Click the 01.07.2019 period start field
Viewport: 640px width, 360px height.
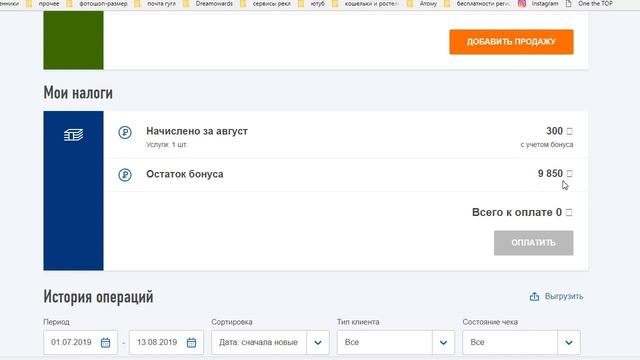80,342
